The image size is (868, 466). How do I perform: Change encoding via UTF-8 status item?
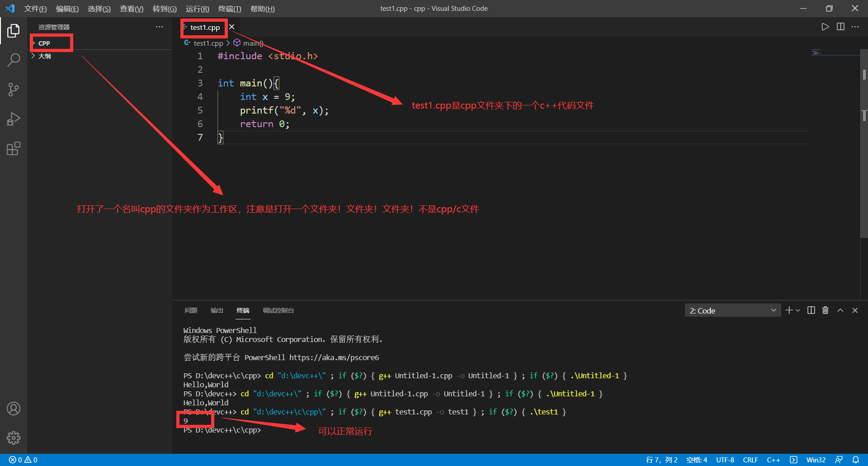click(725, 459)
